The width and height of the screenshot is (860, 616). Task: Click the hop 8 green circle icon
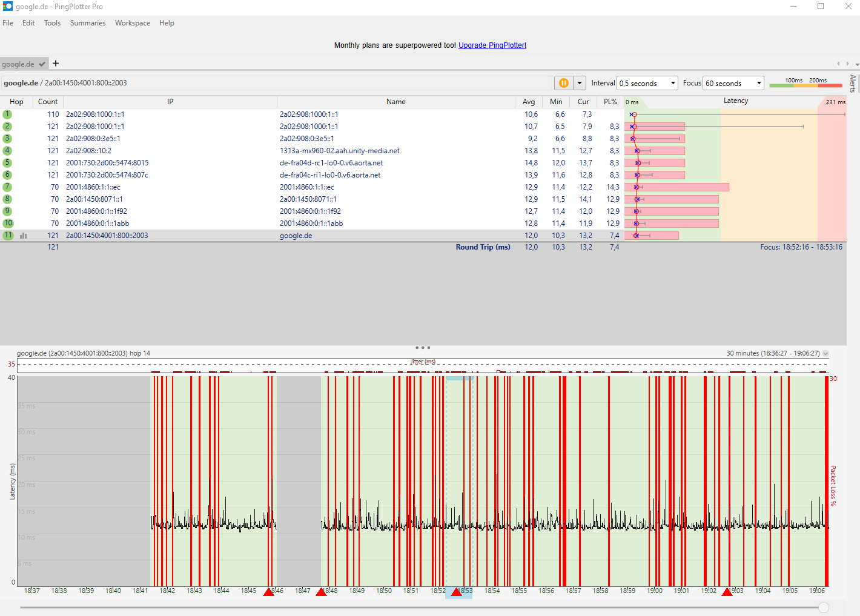pyautogui.click(x=7, y=199)
